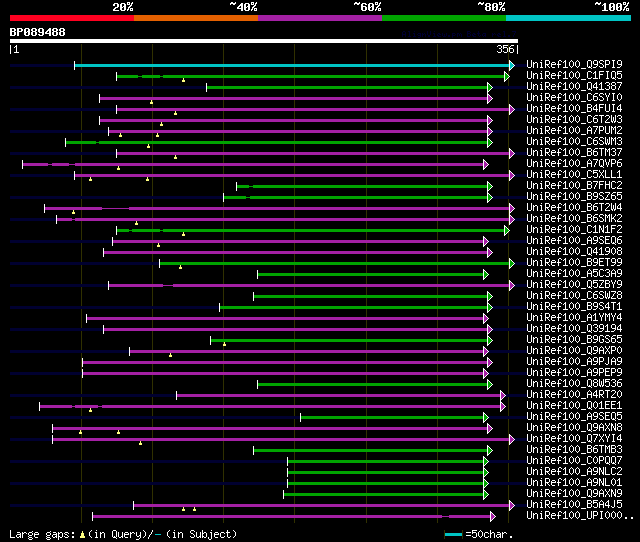The width and height of the screenshot is (640, 542).
Task: Select UniRef100_C5XLL1 label
Action: click(x=574, y=175)
